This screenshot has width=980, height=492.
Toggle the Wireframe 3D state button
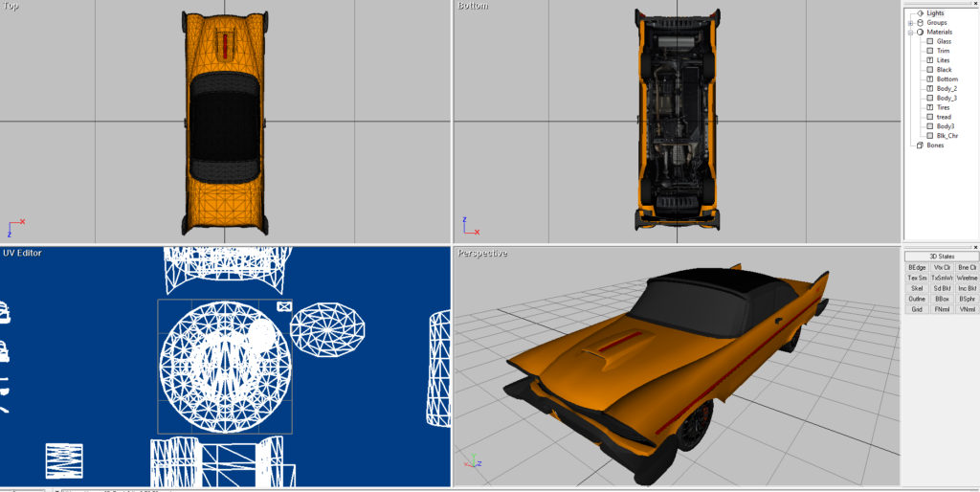coord(967,278)
